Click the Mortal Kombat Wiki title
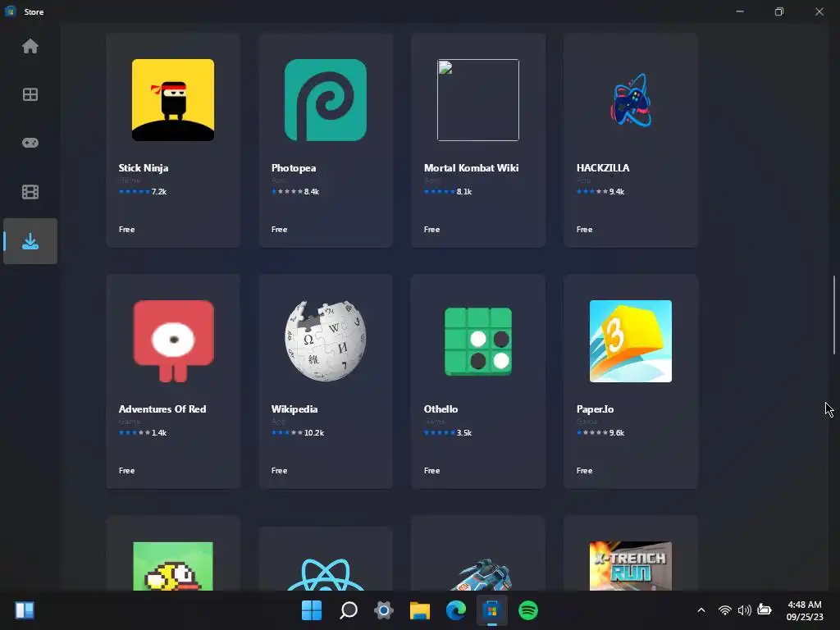This screenshot has width=840, height=630. point(472,168)
